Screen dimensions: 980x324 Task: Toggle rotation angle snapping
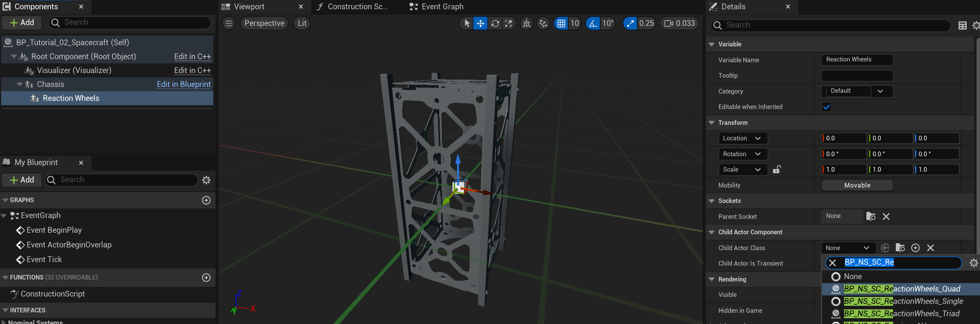point(593,24)
